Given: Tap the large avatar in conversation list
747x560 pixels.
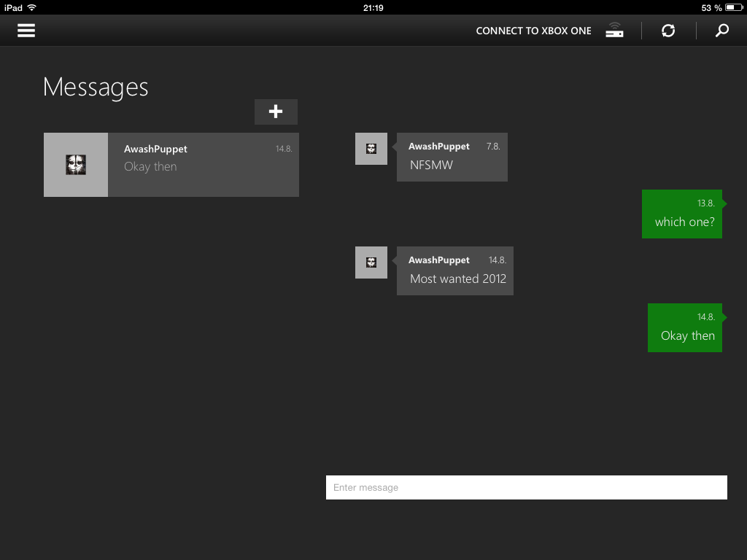Looking at the screenshot, I should [x=75, y=165].
